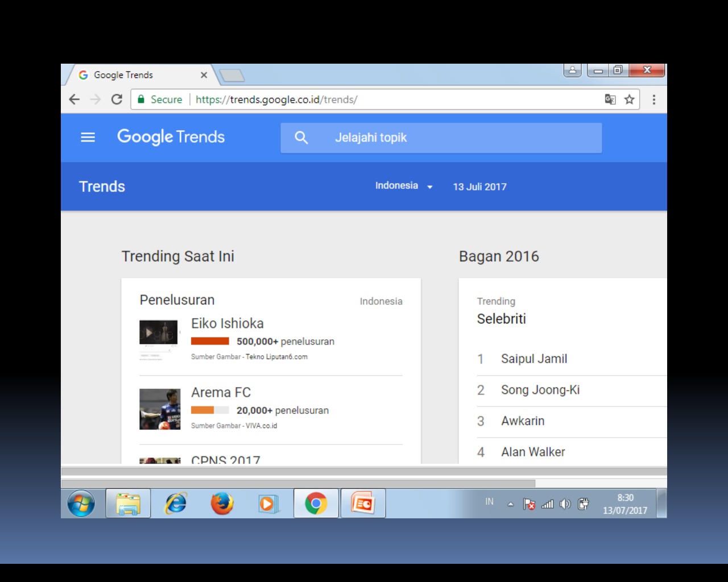
Task: Bookmark page with the star icon
Action: coord(629,99)
